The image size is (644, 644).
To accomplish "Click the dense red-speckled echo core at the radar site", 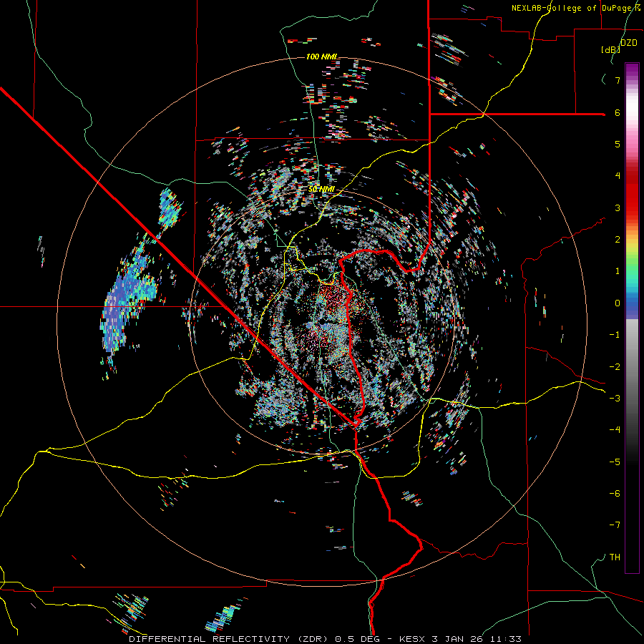I will [335, 298].
